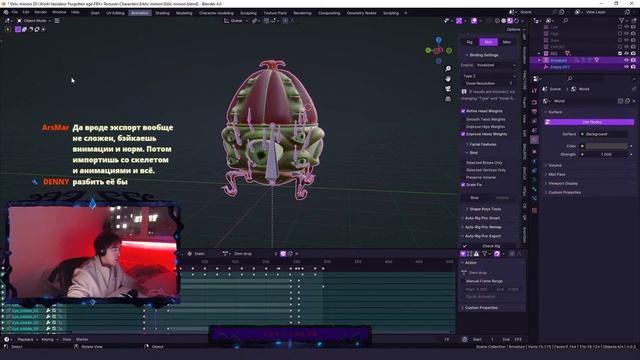This screenshot has width=640, height=360.
Task: Select the Rig tab in Auto-Rig panel
Action: 469,42
